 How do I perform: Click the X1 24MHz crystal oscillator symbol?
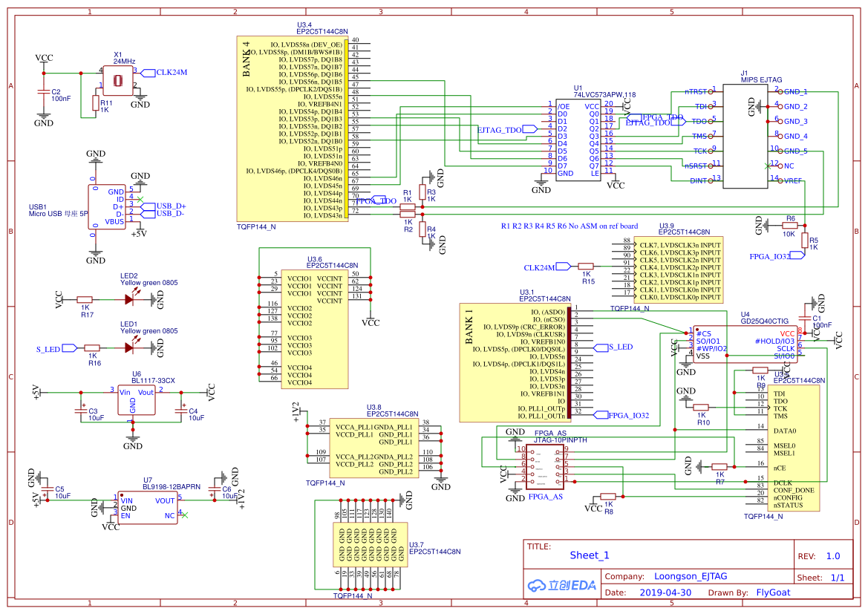(x=118, y=79)
